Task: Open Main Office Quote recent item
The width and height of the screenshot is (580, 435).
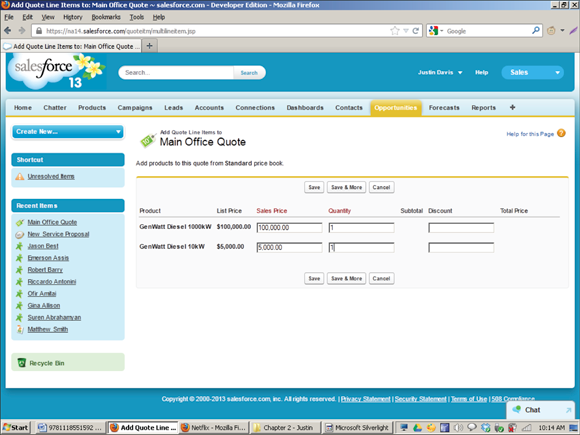Action: coord(52,222)
